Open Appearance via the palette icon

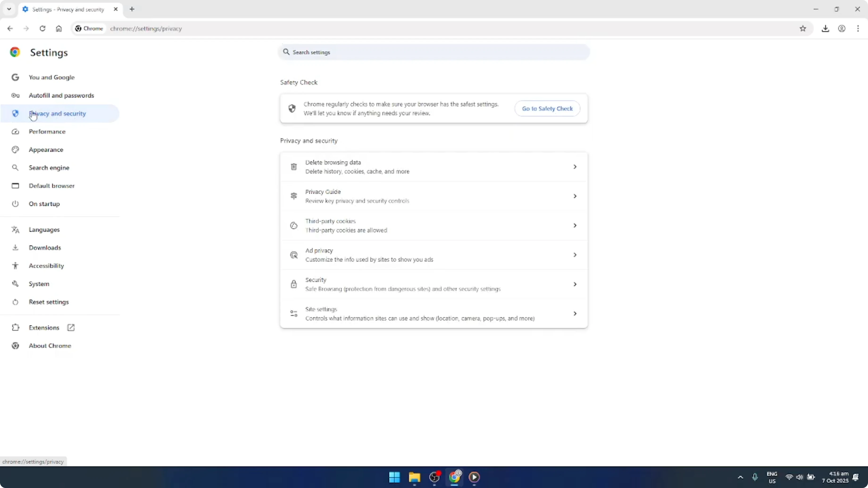pos(15,149)
